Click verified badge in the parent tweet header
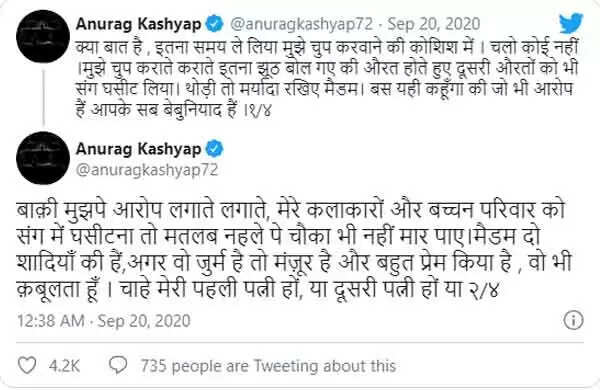 tap(215, 24)
